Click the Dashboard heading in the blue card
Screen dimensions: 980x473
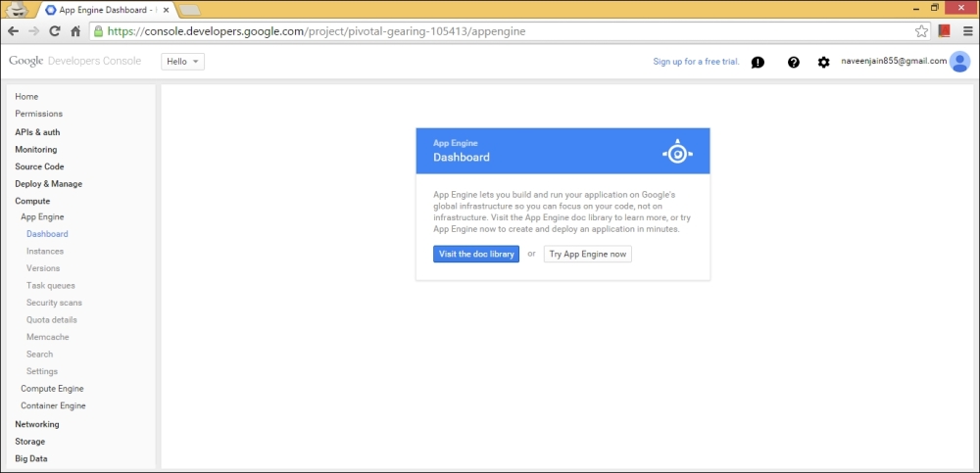click(462, 157)
